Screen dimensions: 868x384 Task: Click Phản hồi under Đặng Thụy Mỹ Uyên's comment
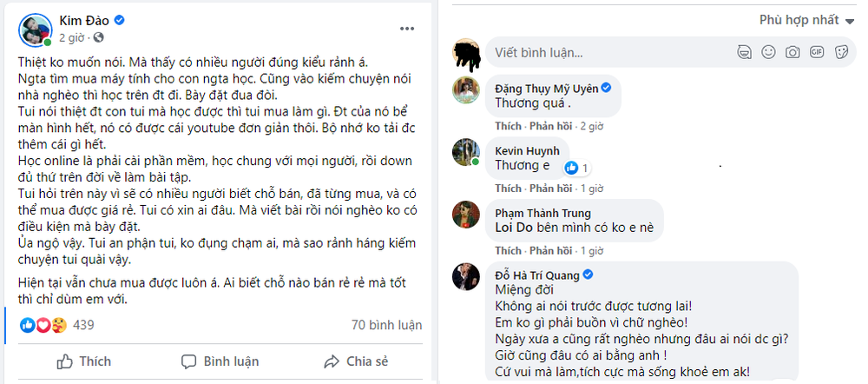[550, 126]
